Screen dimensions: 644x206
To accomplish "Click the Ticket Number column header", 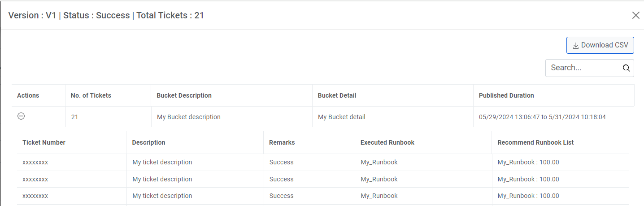I will tap(44, 142).
